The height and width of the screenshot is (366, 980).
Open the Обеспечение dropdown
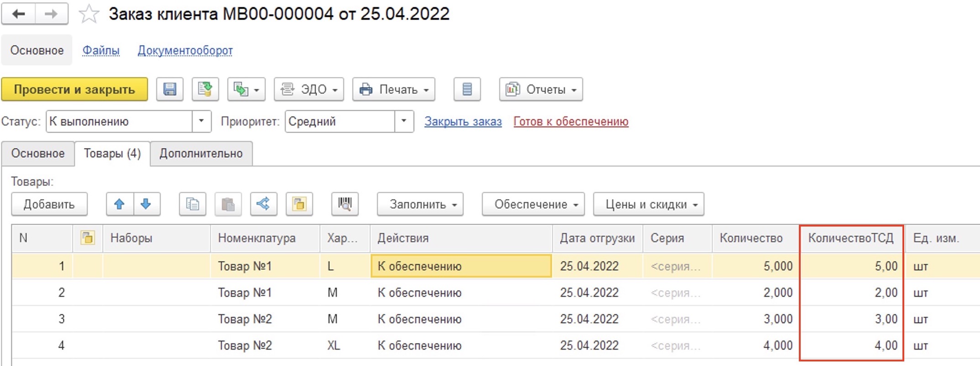533,204
